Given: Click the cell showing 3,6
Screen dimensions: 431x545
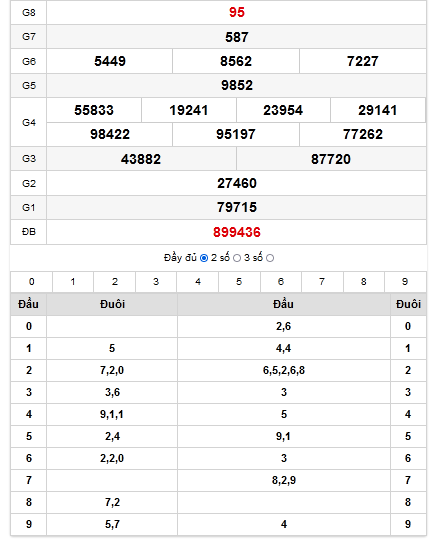Looking at the screenshot, I should coord(112,392).
